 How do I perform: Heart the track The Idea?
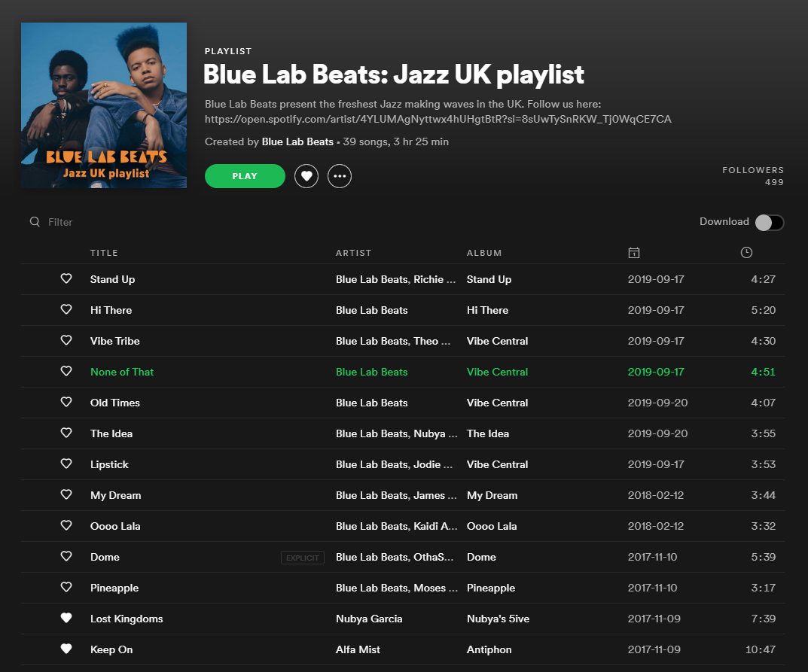pyautogui.click(x=66, y=433)
